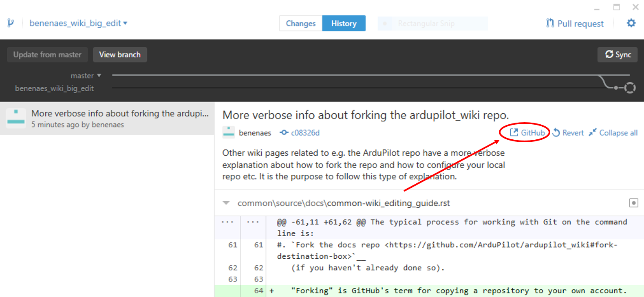Switch to the History tab
644x297 pixels.
pos(344,24)
